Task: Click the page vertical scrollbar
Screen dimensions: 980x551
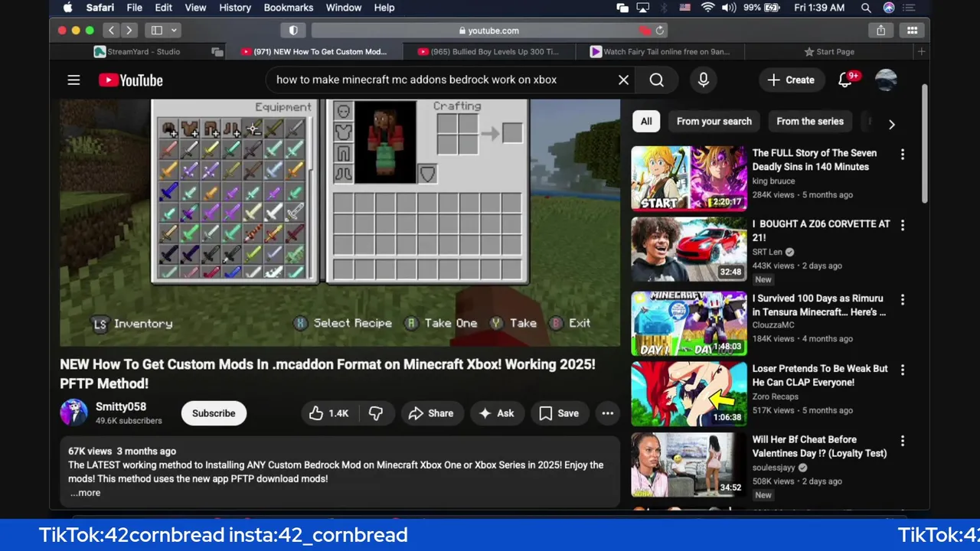Action: point(925,145)
